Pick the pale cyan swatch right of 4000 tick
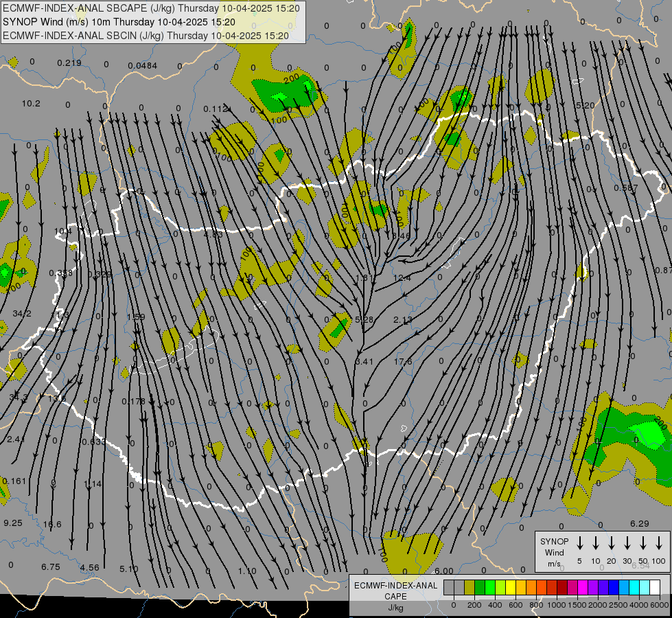Screen dimensions: 672x618 tap(644, 587)
